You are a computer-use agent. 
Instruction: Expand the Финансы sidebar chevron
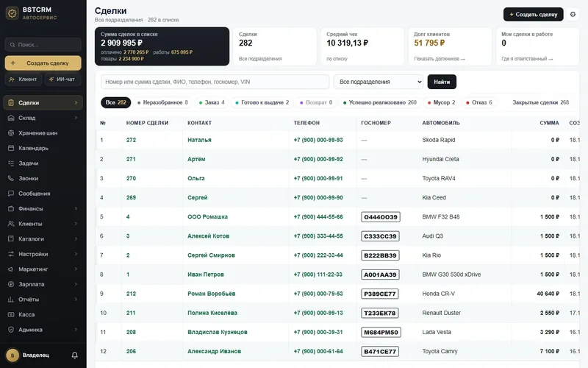(x=76, y=208)
